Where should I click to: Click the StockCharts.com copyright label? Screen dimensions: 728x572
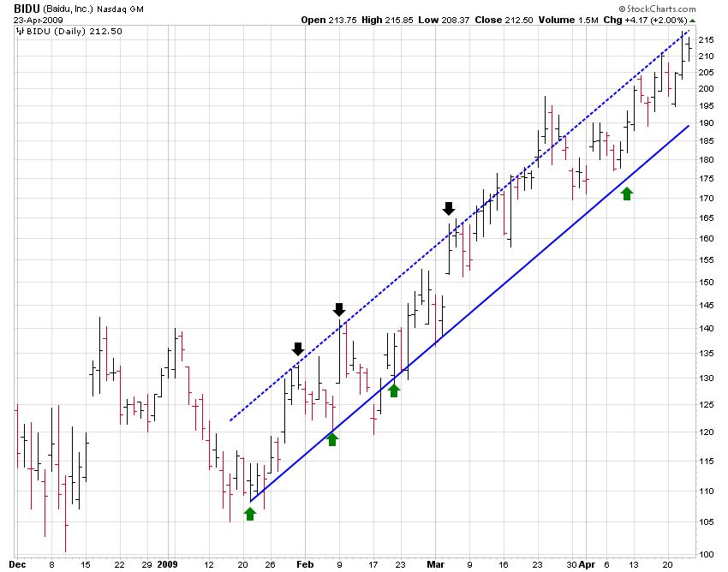pos(657,9)
